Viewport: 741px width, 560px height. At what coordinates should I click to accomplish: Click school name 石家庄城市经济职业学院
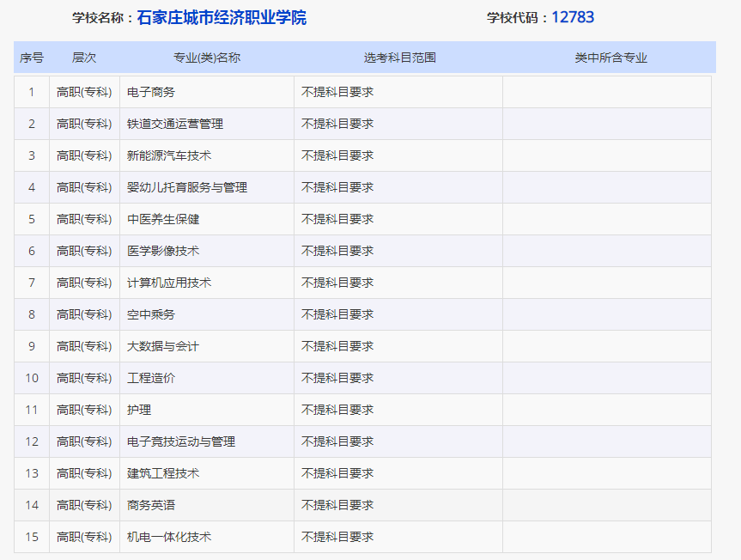click(222, 18)
